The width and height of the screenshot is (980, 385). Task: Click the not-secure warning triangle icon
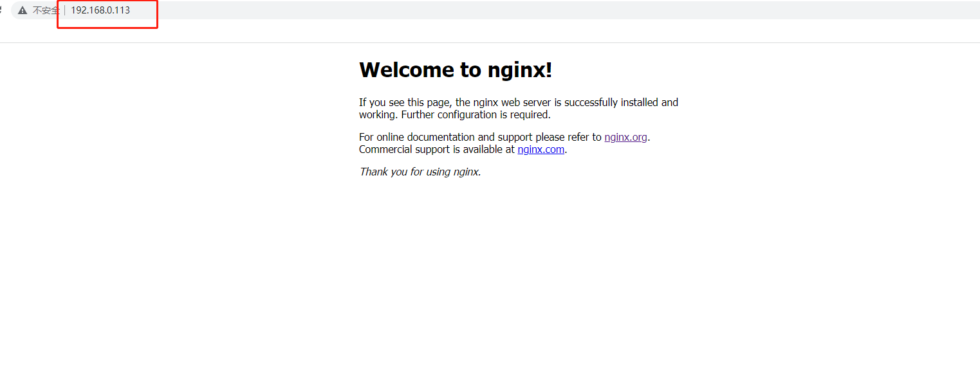23,10
